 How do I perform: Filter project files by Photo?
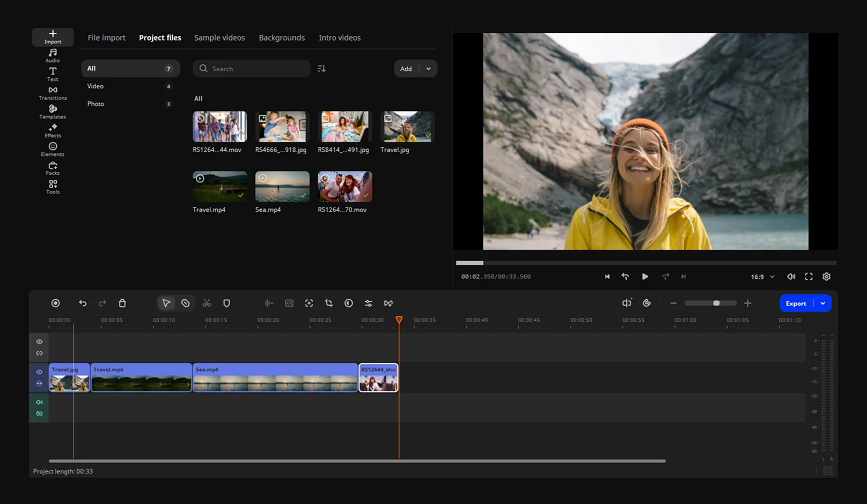(130, 104)
